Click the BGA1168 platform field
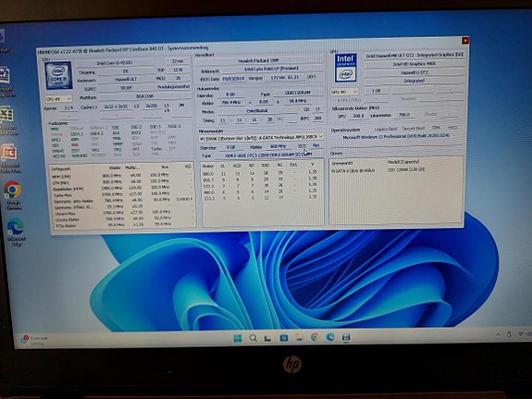 [x=145, y=96]
